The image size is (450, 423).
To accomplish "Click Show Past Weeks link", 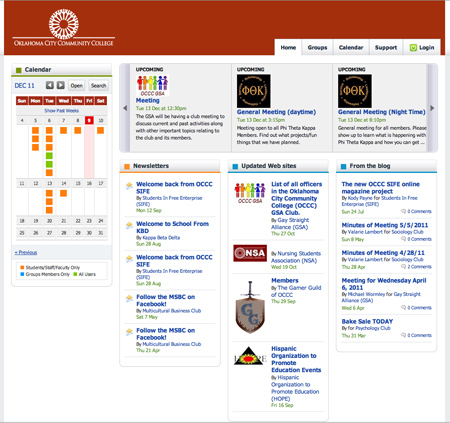I will tap(62, 111).
